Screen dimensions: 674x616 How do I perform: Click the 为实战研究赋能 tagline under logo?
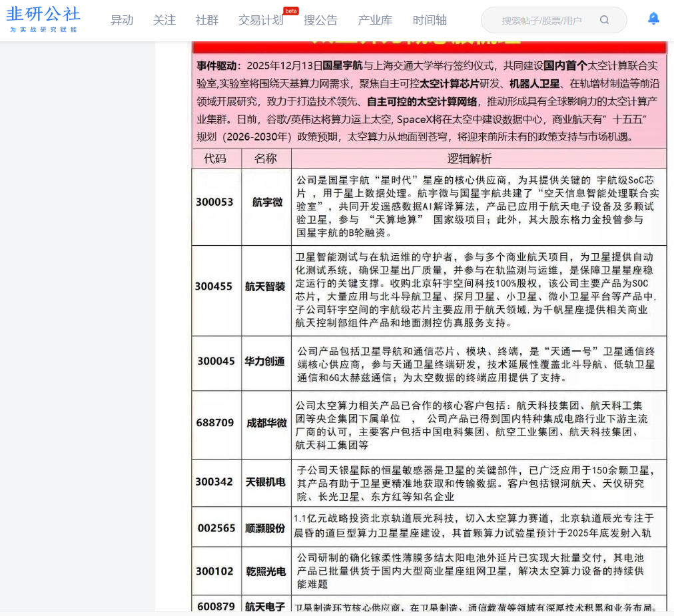point(43,30)
